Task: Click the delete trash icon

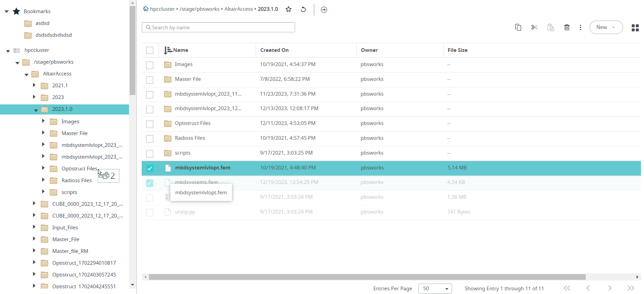Action: (x=567, y=27)
